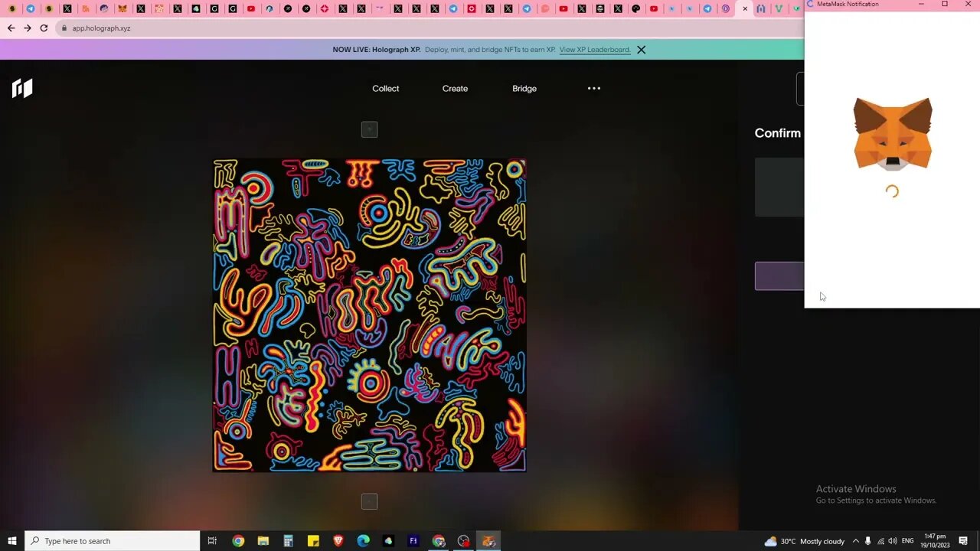Open Task View on the taskbar
Screen dimensions: 980x551
click(x=213, y=541)
